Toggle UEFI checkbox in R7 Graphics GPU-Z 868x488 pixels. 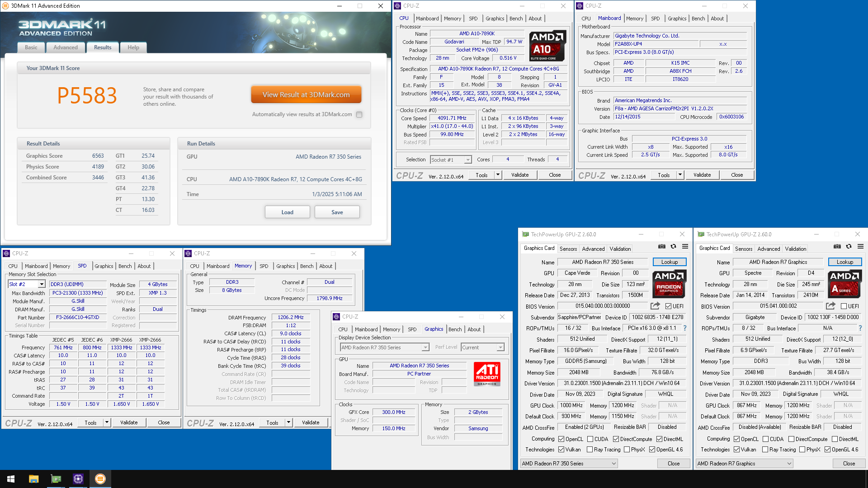click(x=844, y=306)
